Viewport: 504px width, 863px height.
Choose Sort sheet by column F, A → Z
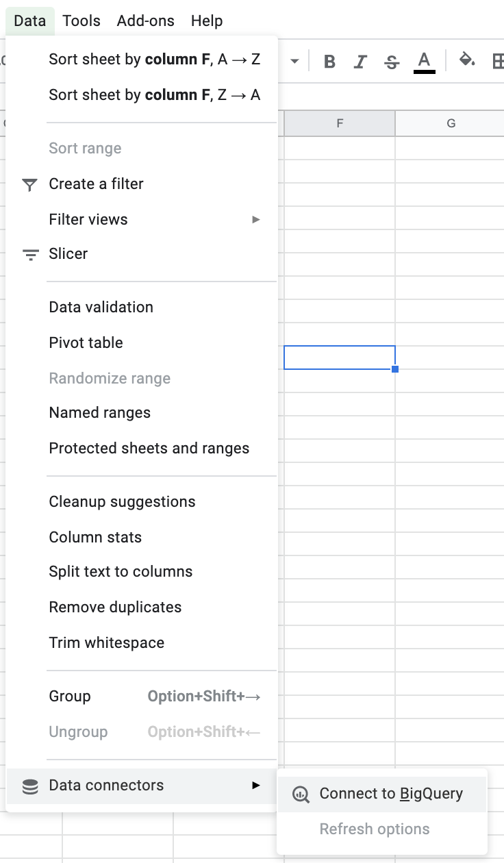(x=154, y=60)
